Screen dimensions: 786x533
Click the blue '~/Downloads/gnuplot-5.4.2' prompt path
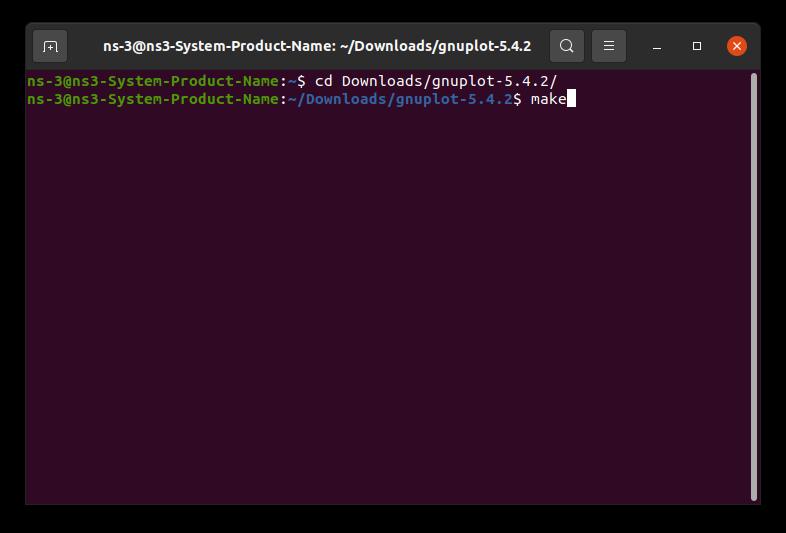click(401, 99)
